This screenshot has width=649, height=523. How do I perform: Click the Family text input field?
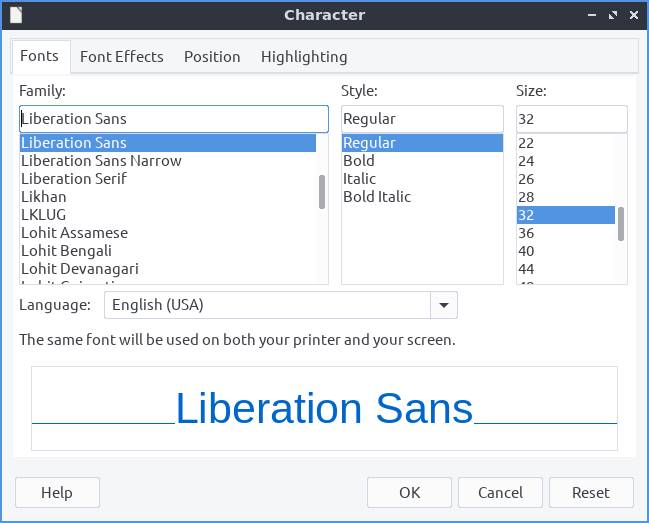coord(173,119)
